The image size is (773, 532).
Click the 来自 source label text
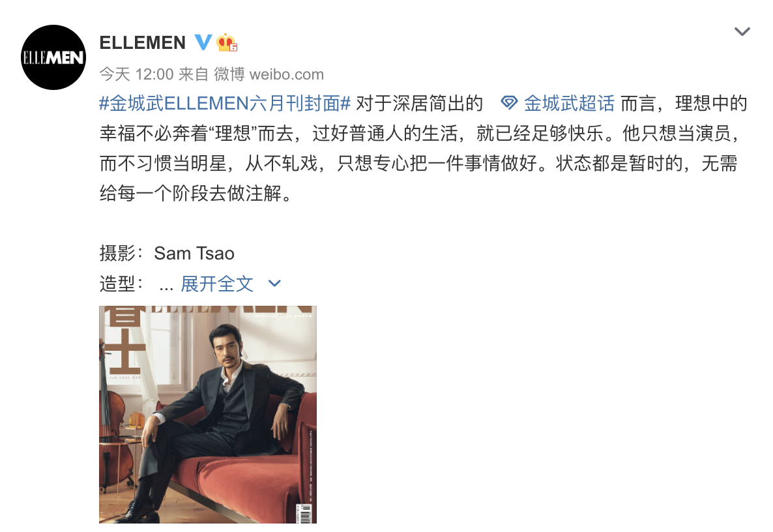[x=193, y=74]
